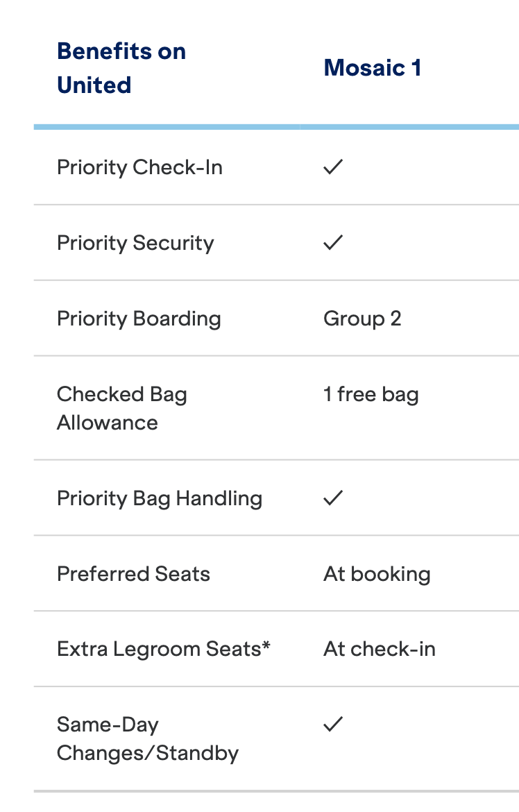Click the Preferred Seats row label
Viewport: 519px width, 812px height.
point(133,574)
